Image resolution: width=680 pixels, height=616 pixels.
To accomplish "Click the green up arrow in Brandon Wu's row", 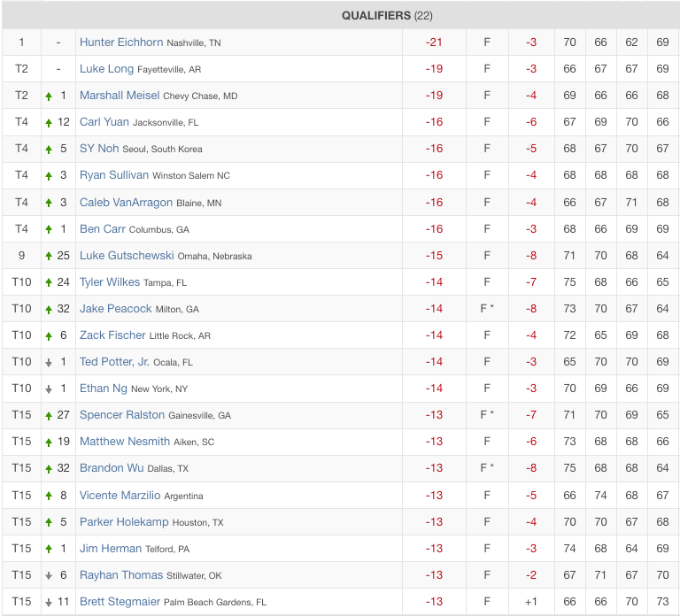I will (x=49, y=469).
